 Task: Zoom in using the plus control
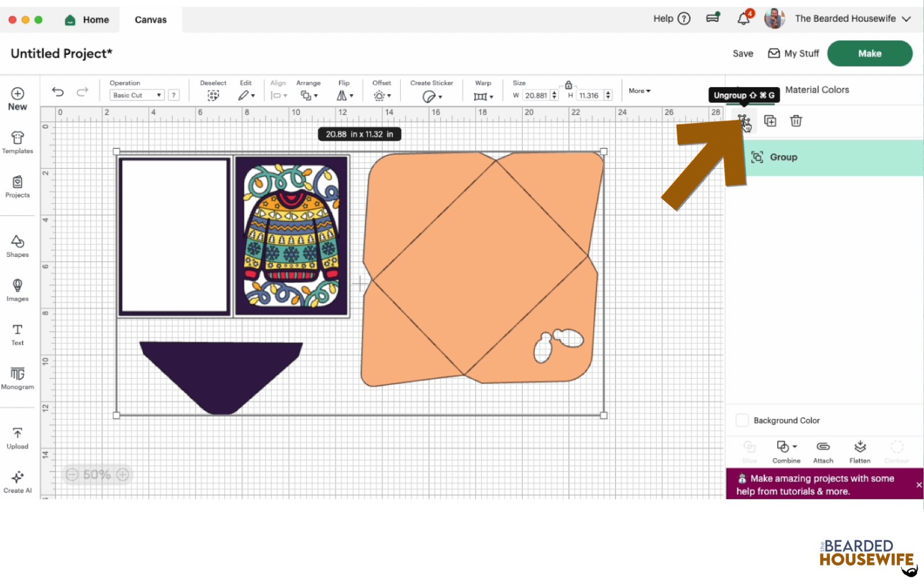click(122, 474)
